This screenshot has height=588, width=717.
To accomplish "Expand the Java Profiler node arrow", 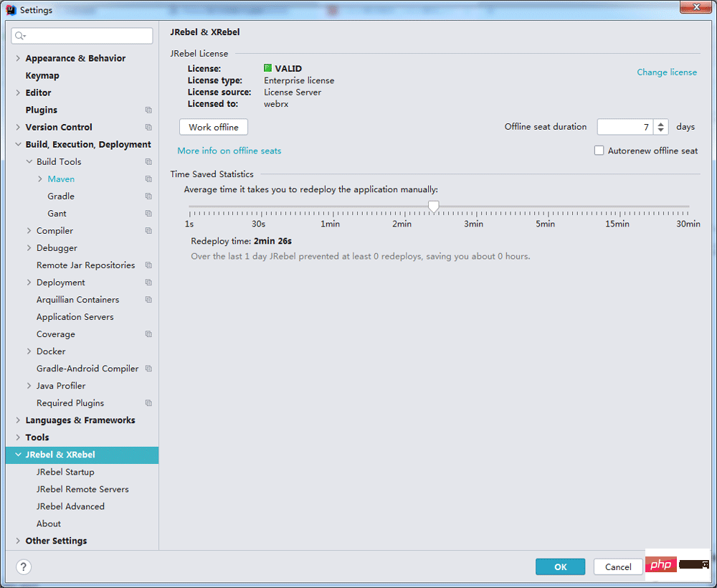I will tap(29, 386).
